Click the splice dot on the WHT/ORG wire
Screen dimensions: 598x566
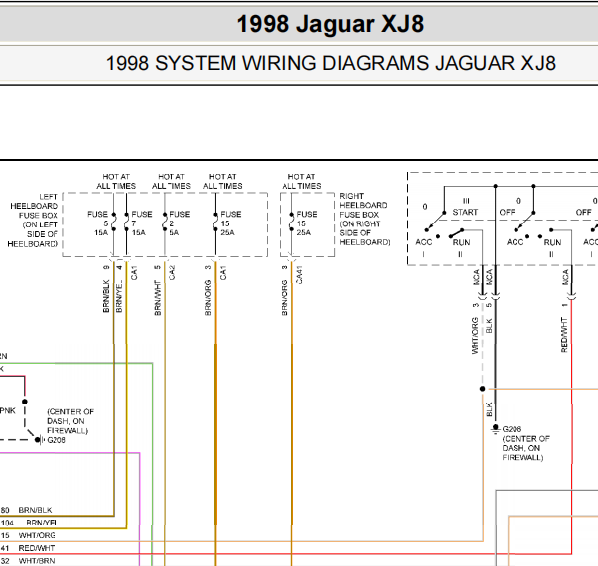coord(482,389)
